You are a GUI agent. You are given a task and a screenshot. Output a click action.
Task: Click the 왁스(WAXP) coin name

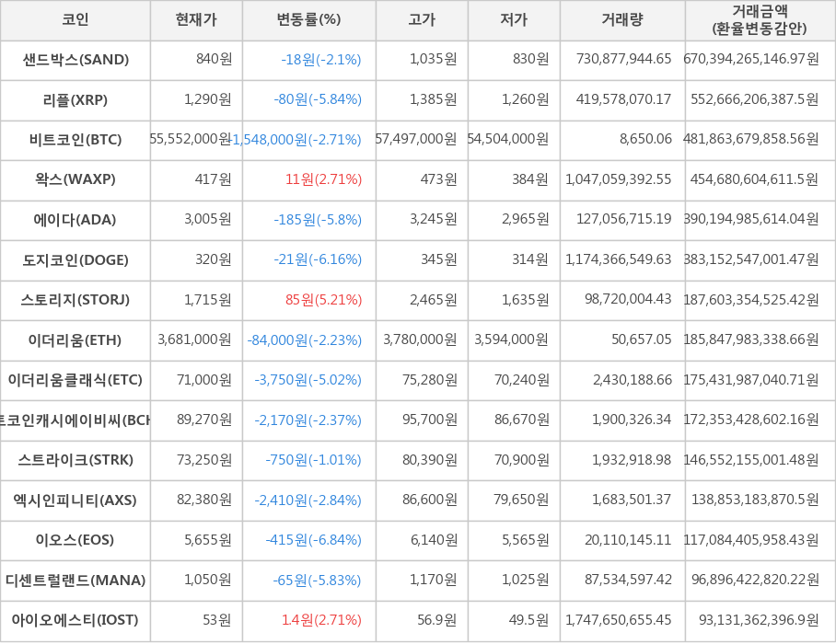75,179
